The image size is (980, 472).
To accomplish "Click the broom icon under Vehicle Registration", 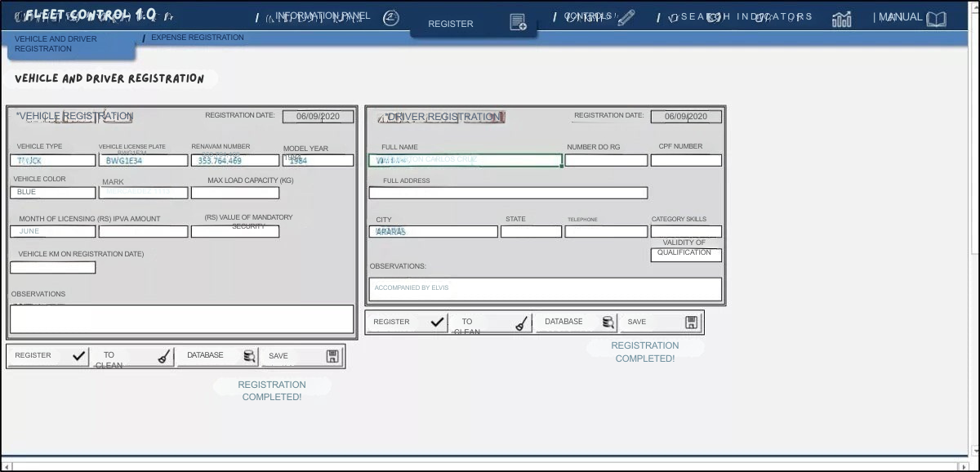I will tap(163, 356).
